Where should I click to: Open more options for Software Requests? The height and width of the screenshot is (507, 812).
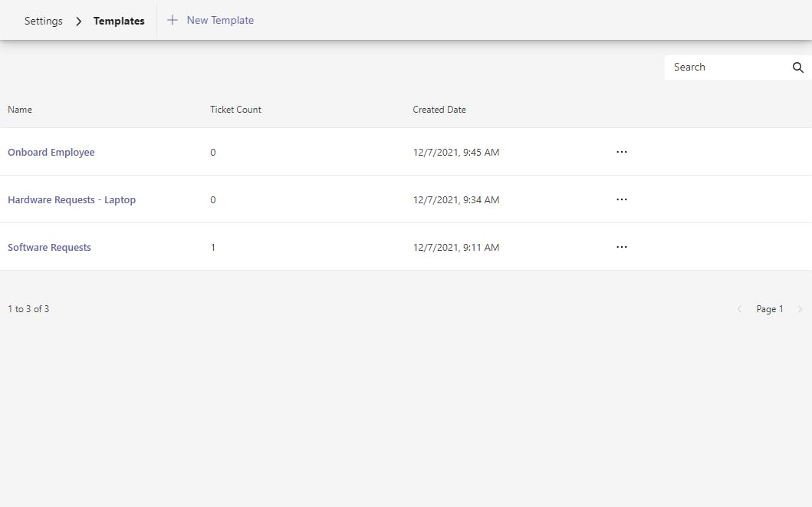click(x=621, y=247)
